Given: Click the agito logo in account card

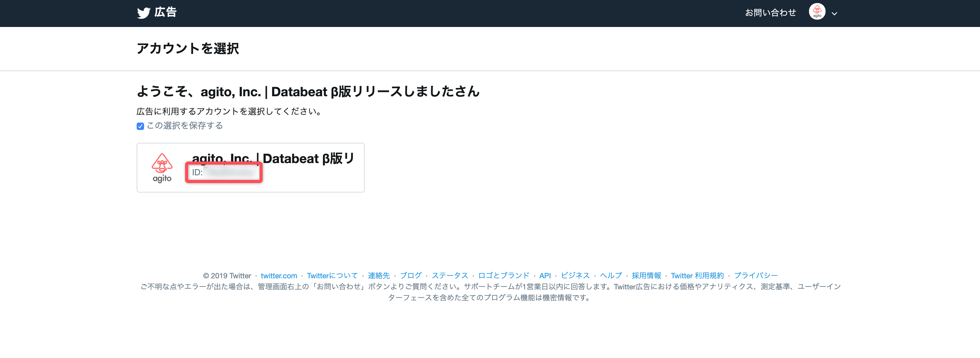Looking at the screenshot, I should [162, 168].
